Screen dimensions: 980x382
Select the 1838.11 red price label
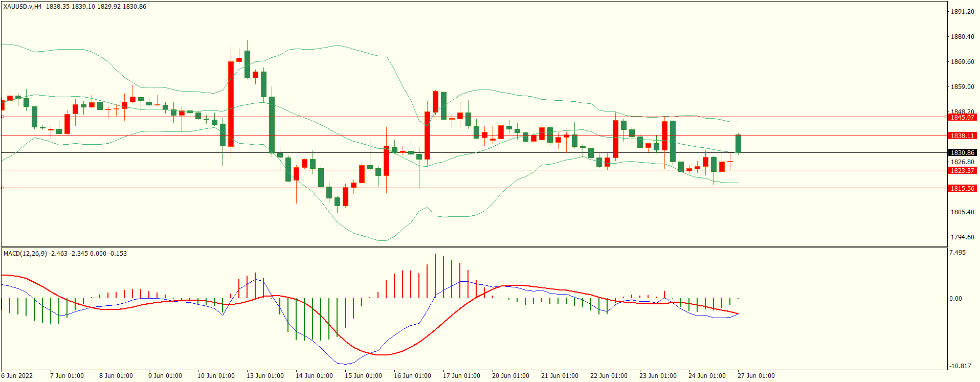[962, 136]
